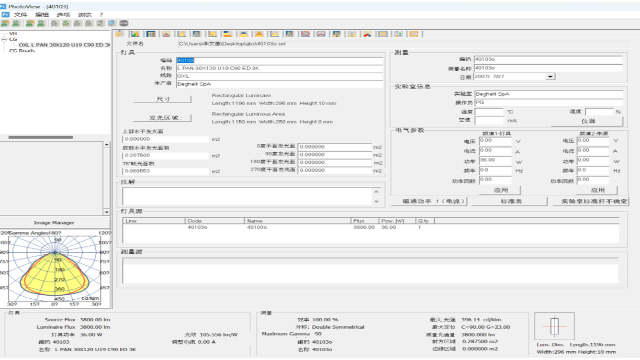Open the red ellipse diagram tab icon

point(321,34)
